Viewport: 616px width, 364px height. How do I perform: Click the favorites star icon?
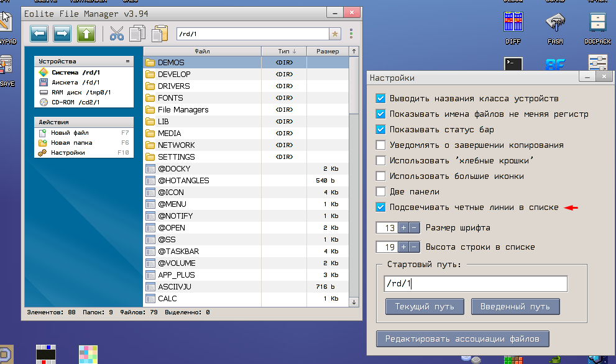pyautogui.click(x=335, y=34)
